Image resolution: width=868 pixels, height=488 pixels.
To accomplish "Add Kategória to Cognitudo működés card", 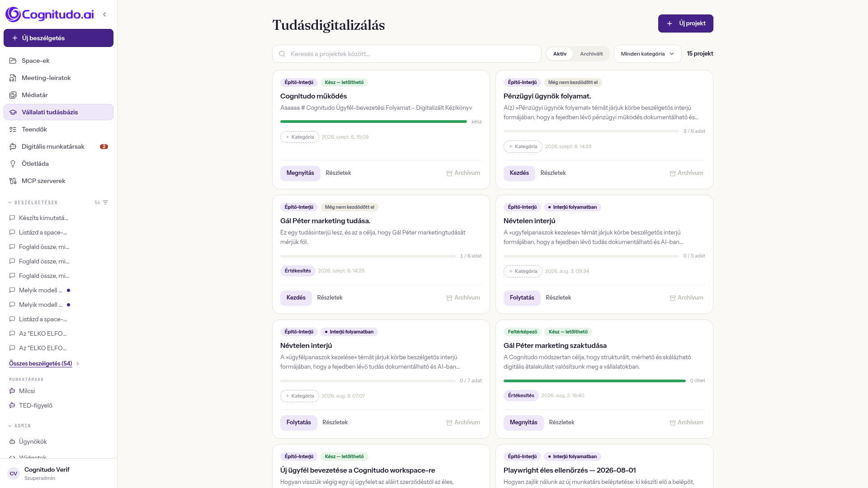I will coord(300,137).
